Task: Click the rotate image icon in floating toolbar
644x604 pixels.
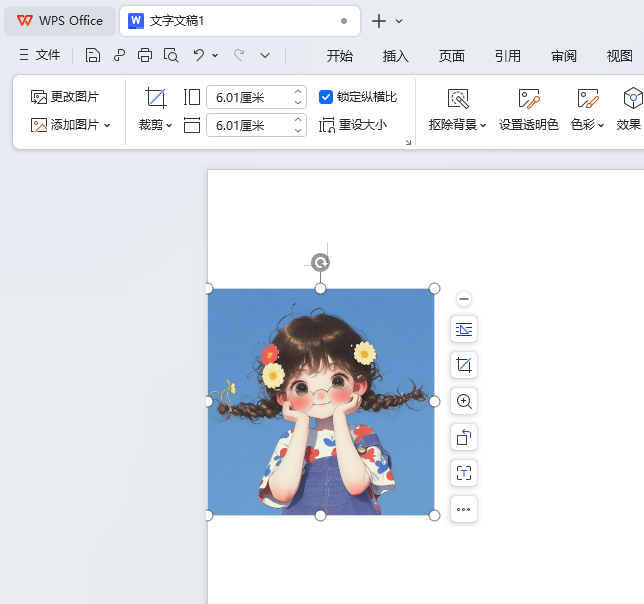Action: pos(464,437)
